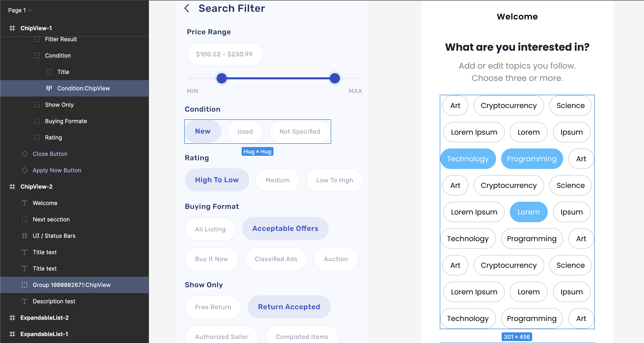Click the back arrow beside Search Filter
The image size is (644, 343).
coord(187,8)
